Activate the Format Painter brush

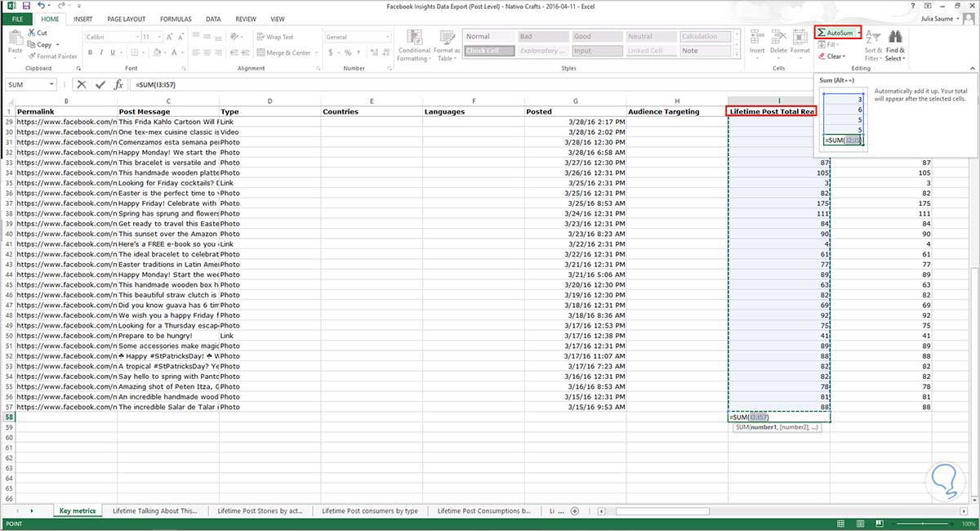(x=53, y=56)
